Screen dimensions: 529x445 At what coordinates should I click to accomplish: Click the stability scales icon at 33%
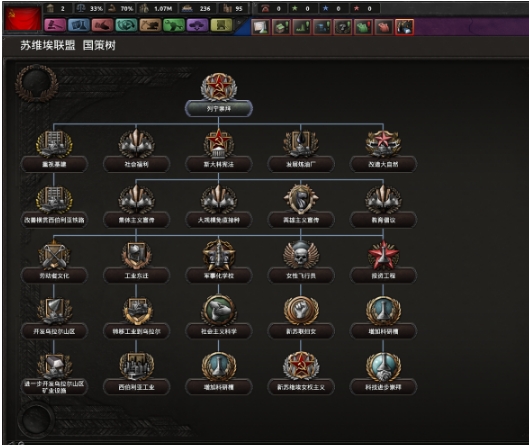pyautogui.click(x=81, y=8)
